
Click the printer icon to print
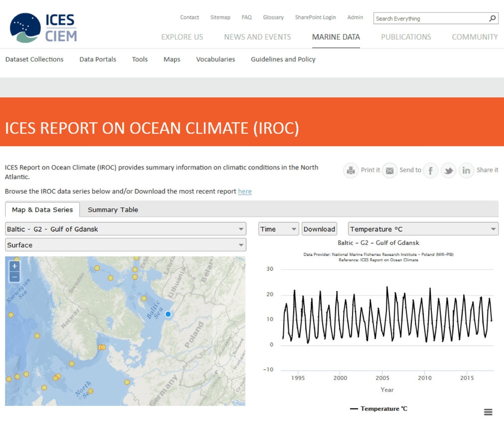351,170
